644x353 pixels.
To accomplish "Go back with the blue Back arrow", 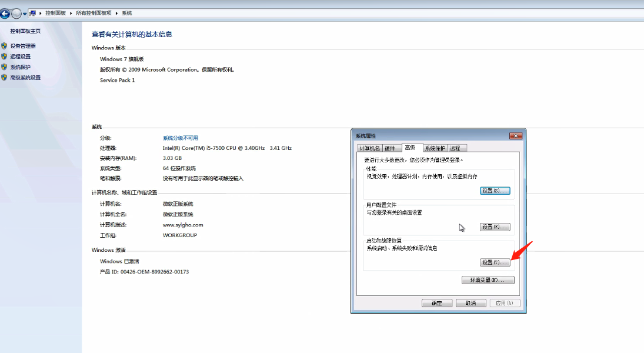I will pos(5,14).
